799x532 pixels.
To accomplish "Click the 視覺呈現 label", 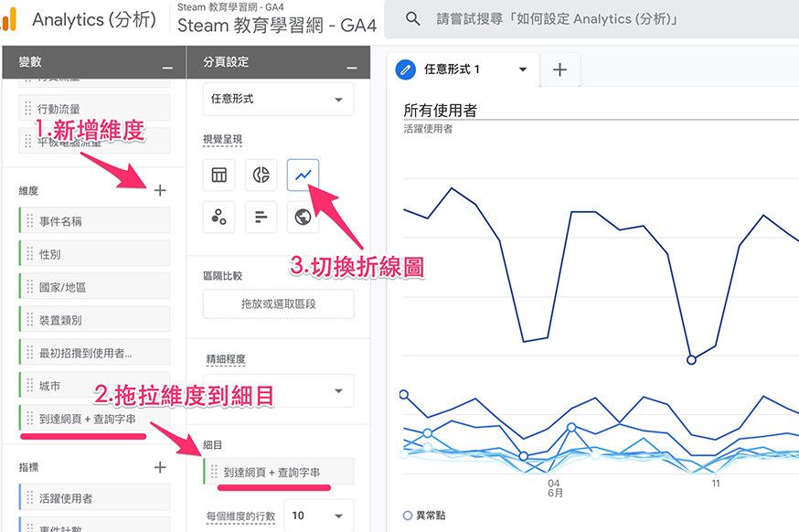I will click(x=223, y=139).
